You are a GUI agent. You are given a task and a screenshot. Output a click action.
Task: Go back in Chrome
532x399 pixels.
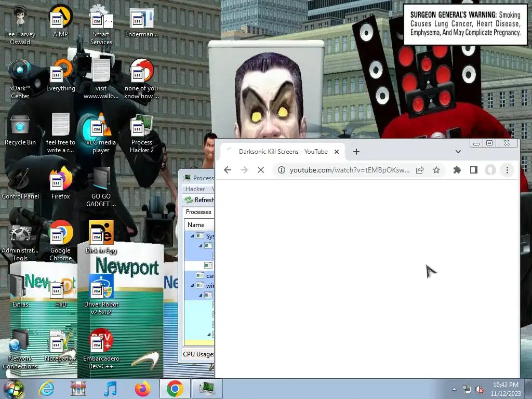click(228, 170)
